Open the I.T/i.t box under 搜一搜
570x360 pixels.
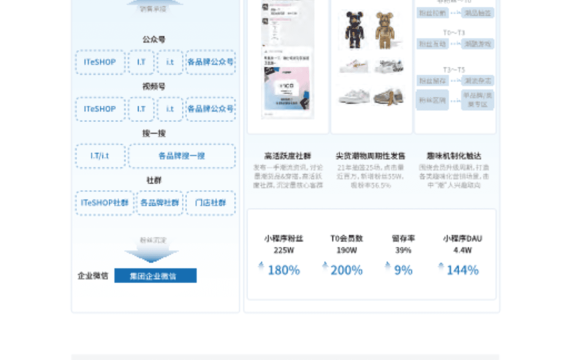point(100,156)
